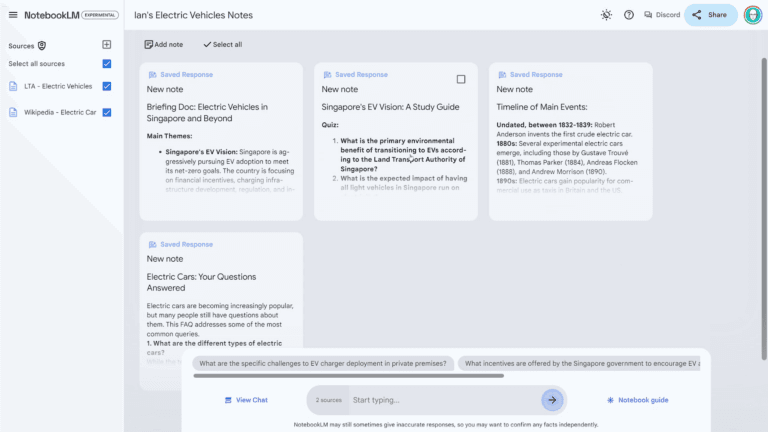Image resolution: width=768 pixels, height=432 pixels.
Task: Toggle Wikipedia - Electric Car source checkbox
Action: (107, 112)
